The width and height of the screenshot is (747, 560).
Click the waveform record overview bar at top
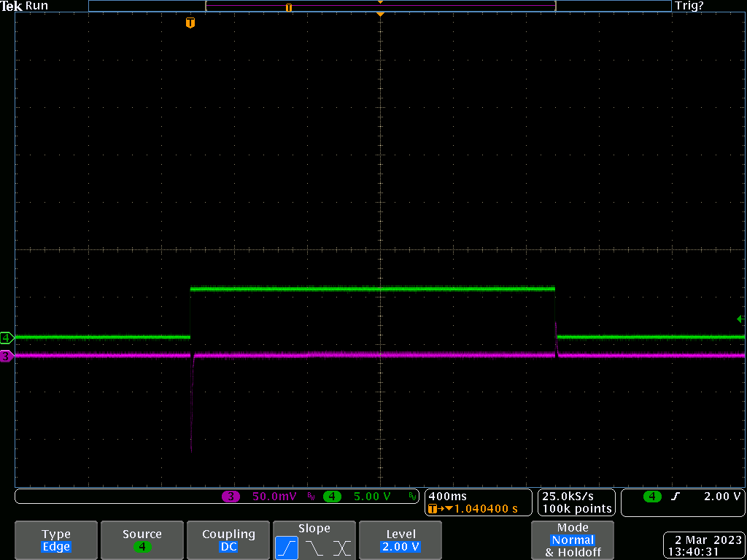point(379,7)
